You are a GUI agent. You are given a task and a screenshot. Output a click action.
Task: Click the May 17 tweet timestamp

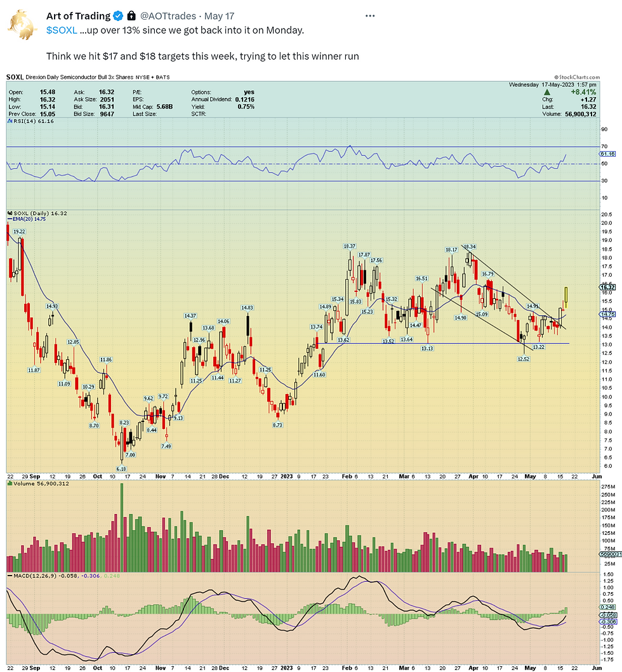coord(219,16)
